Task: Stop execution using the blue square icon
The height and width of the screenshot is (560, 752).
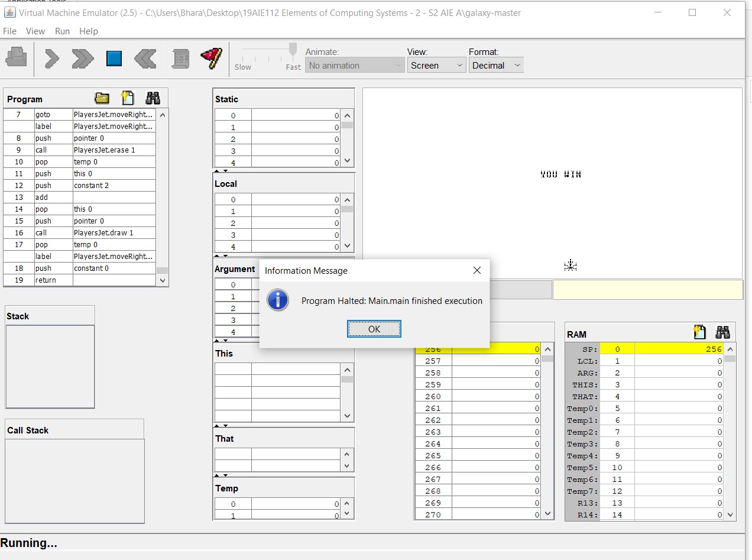Action: tap(114, 59)
